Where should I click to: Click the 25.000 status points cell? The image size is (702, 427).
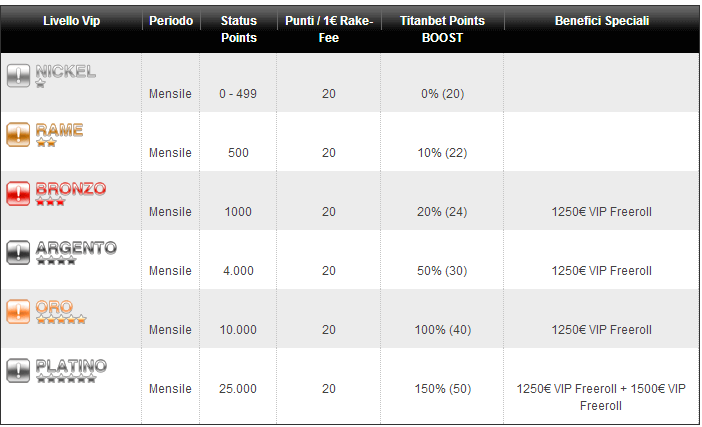[238, 389]
